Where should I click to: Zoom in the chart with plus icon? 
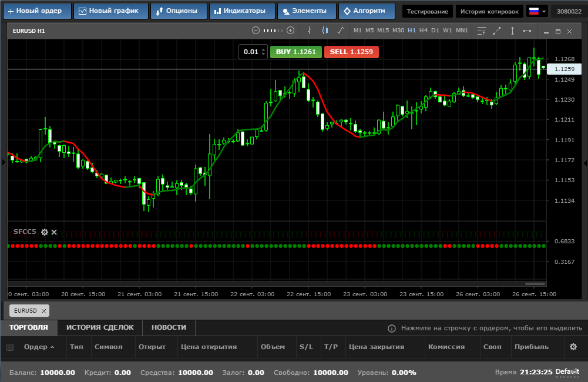click(x=290, y=31)
